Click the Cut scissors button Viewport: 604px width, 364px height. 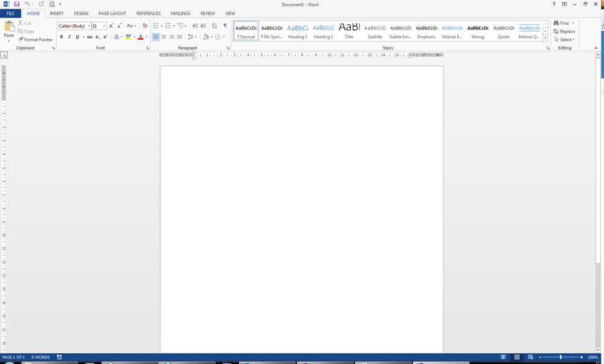pyautogui.click(x=24, y=23)
